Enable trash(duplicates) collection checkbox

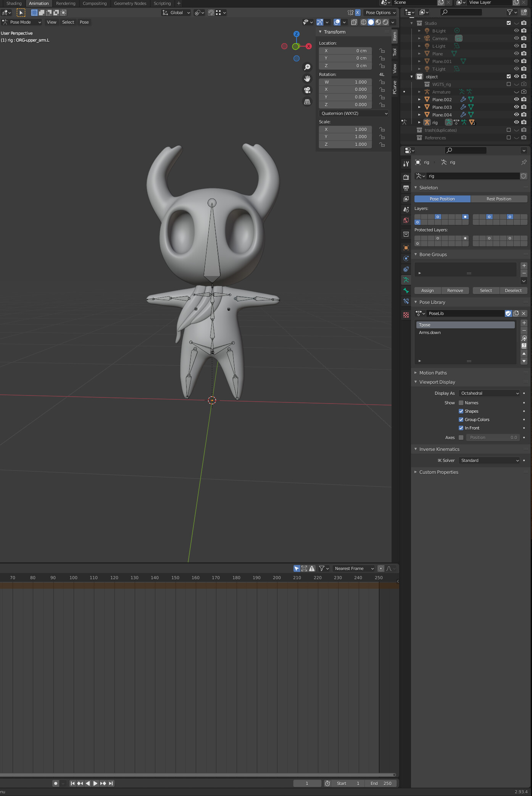point(509,130)
